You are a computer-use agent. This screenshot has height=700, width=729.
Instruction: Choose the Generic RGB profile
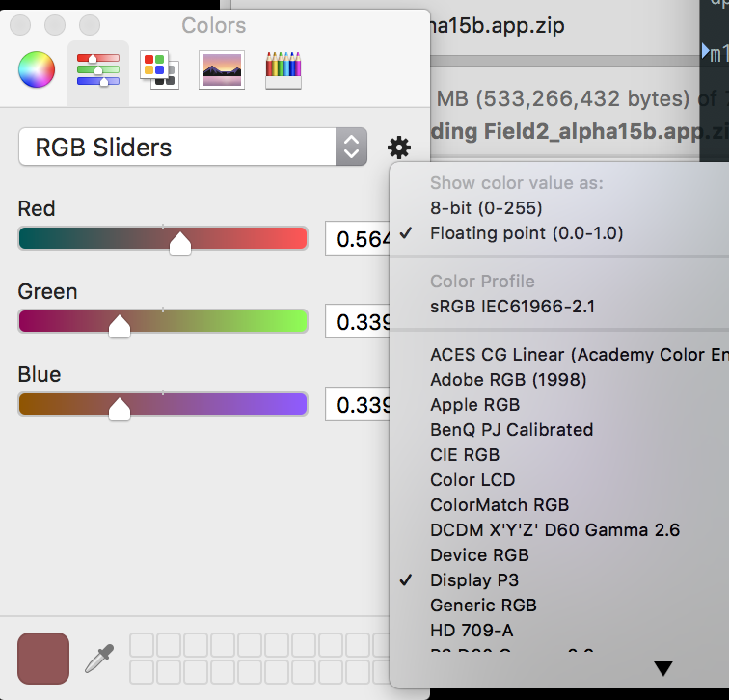click(483, 605)
